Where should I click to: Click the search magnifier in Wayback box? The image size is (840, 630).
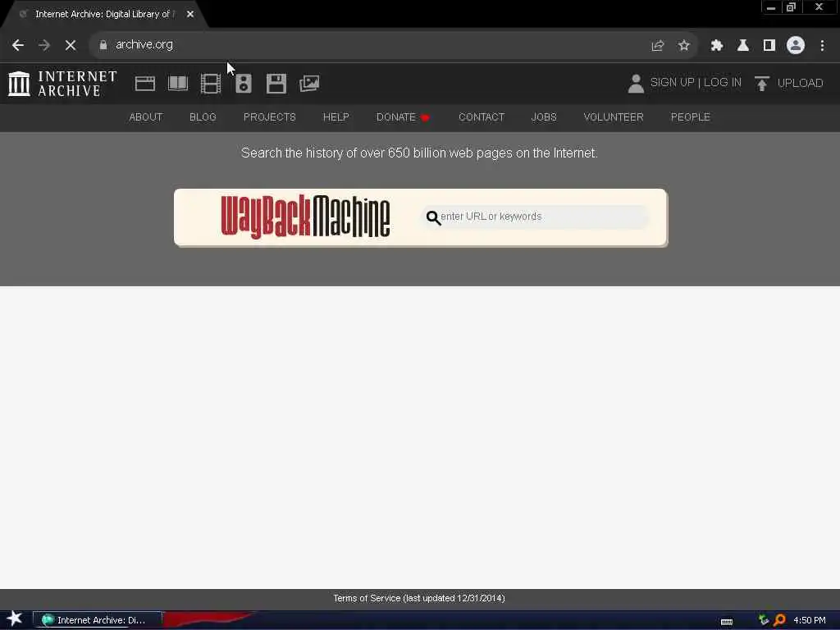tap(433, 217)
